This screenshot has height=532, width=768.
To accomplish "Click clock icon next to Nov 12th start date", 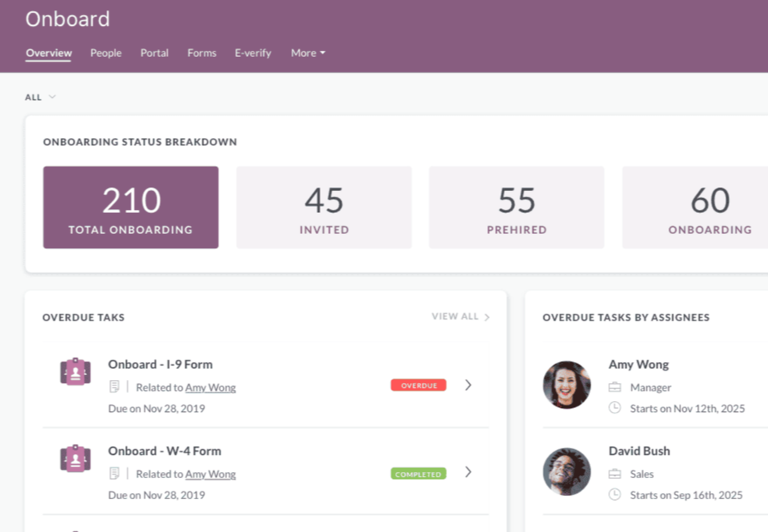I will pyautogui.click(x=615, y=408).
